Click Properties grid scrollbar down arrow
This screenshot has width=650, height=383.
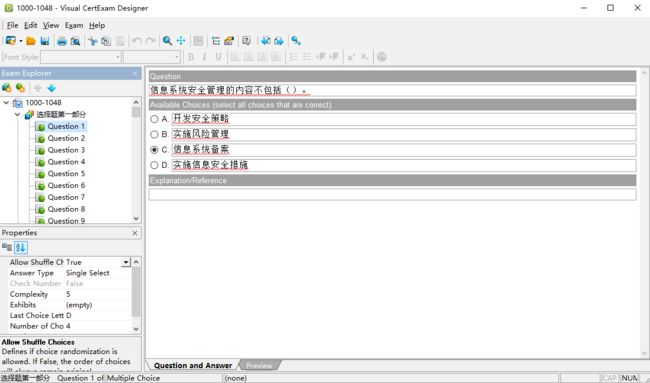pyautogui.click(x=136, y=329)
